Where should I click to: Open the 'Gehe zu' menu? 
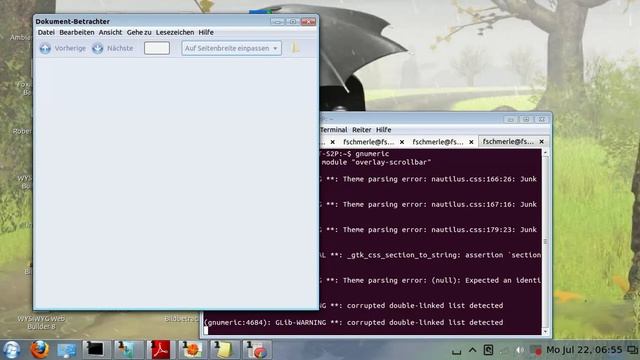pyautogui.click(x=139, y=32)
